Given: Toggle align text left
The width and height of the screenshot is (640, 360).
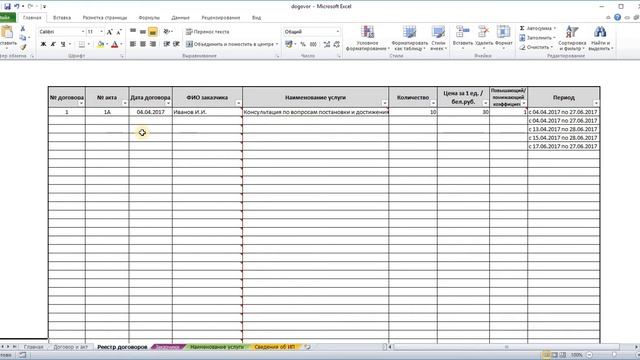Looking at the screenshot, I should 133,44.
